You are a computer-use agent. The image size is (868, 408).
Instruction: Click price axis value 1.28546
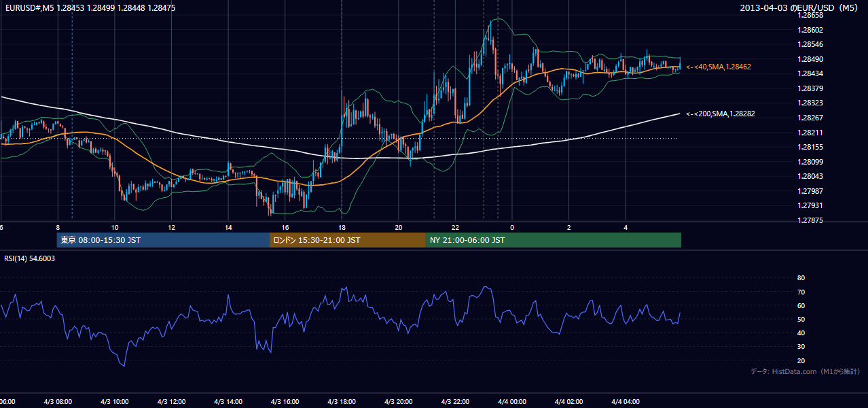(810, 44)
